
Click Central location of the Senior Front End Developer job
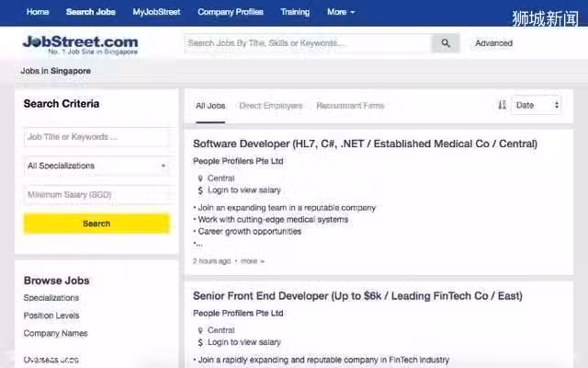220,330
